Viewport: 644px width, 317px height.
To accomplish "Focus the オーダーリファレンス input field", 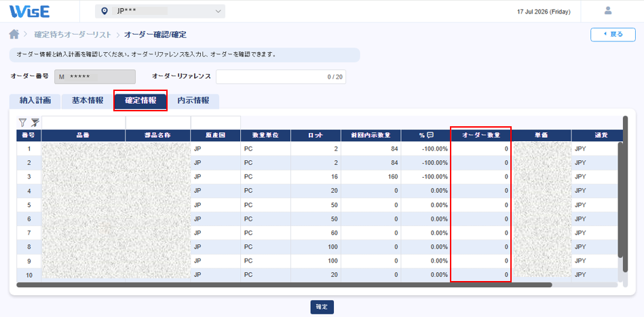I will [281, 77].
